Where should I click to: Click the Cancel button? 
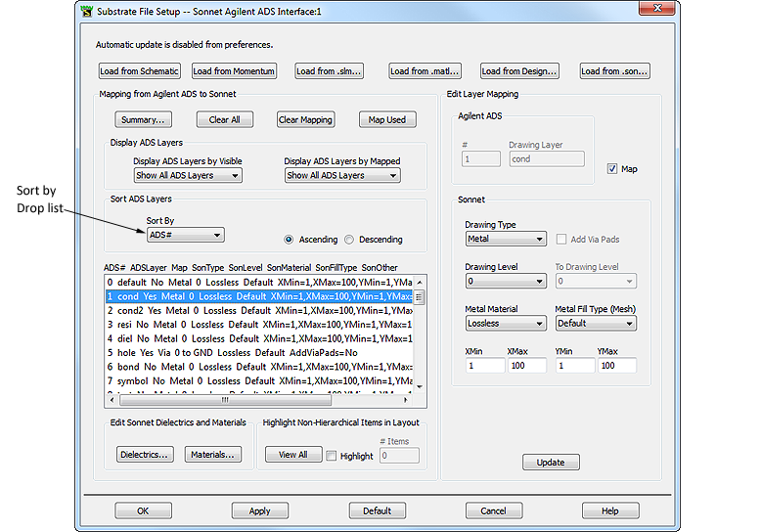(x=494, y=511)
